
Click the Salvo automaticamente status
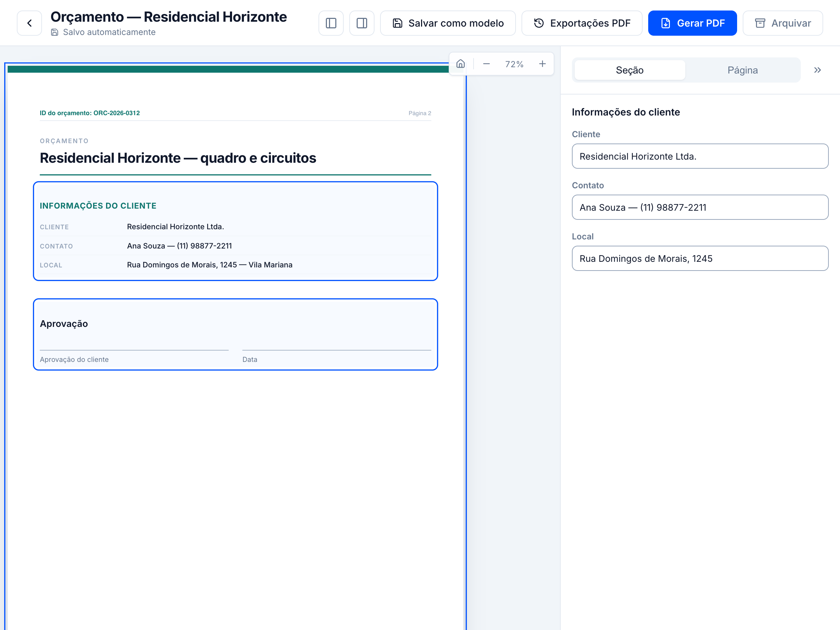[103, 32]
